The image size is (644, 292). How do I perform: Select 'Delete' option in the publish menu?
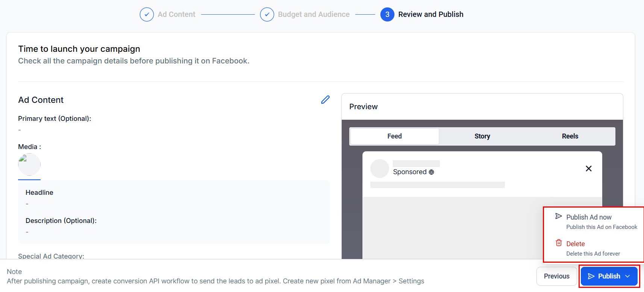point(575,244)
